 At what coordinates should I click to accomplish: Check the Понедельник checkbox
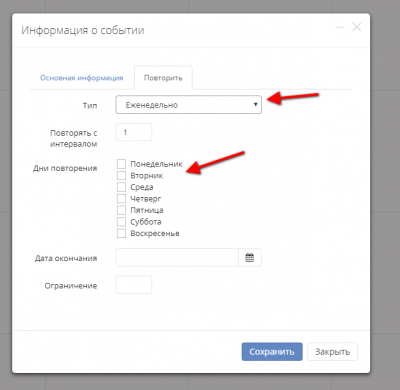121,164
